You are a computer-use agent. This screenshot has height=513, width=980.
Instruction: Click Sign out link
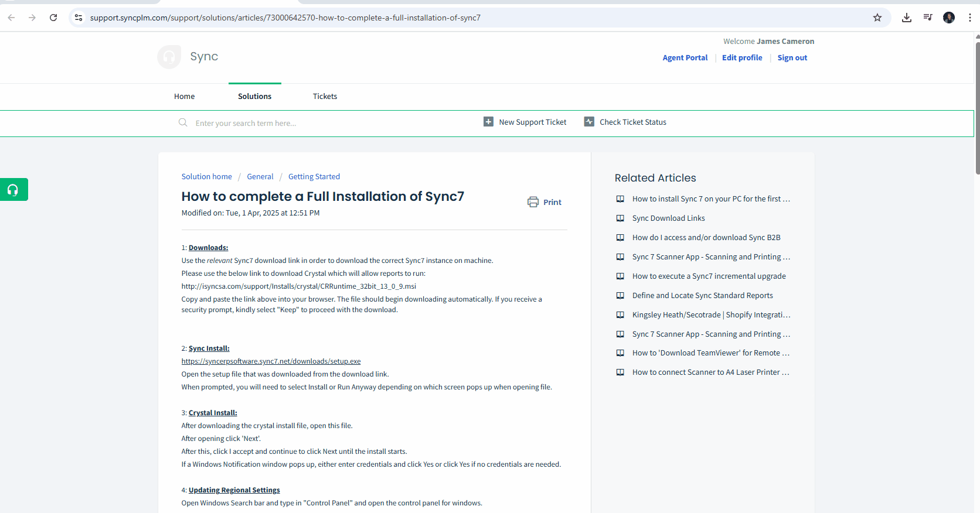pos(792,58)
